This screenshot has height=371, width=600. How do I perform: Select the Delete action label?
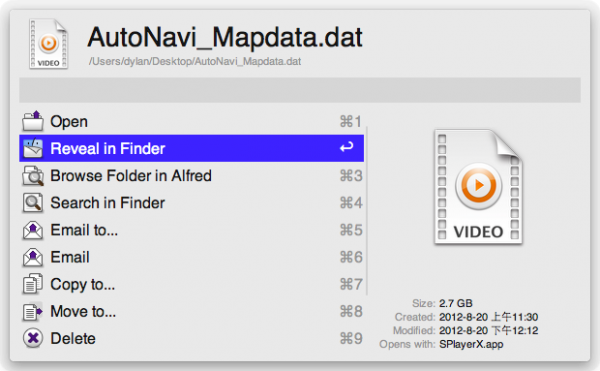pos(73,338)
